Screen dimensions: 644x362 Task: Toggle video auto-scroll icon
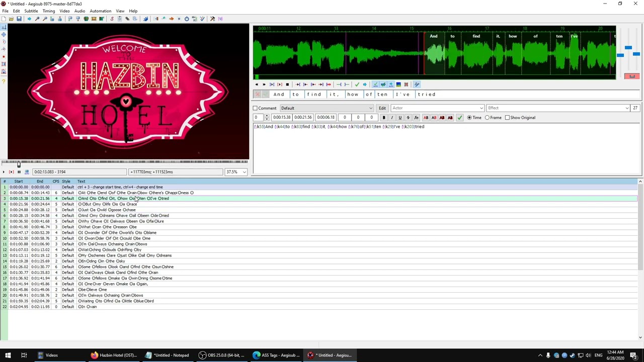pos(27,172)
